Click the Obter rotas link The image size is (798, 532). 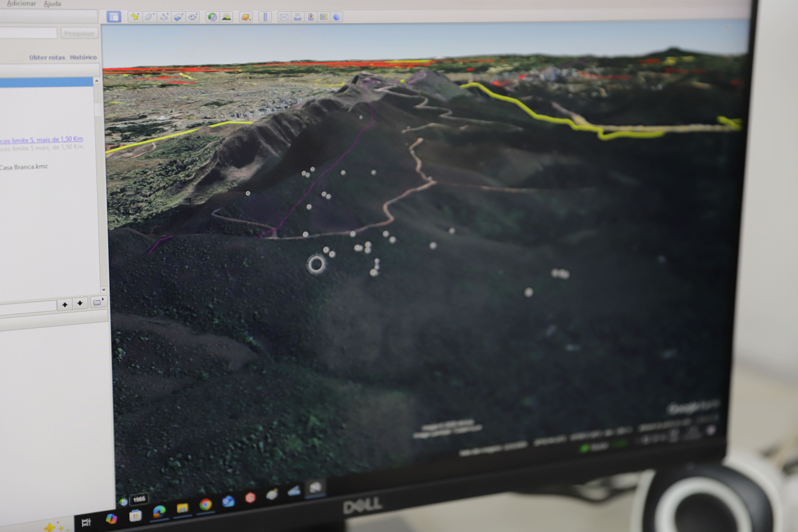(47, 57)
